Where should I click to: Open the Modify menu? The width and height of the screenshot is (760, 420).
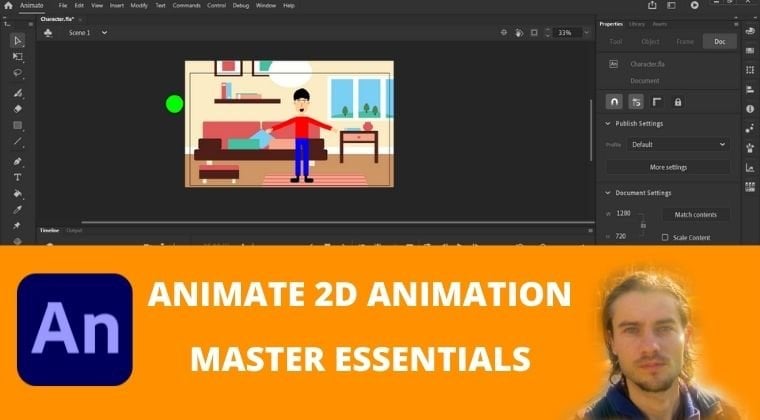click(138, 6)
